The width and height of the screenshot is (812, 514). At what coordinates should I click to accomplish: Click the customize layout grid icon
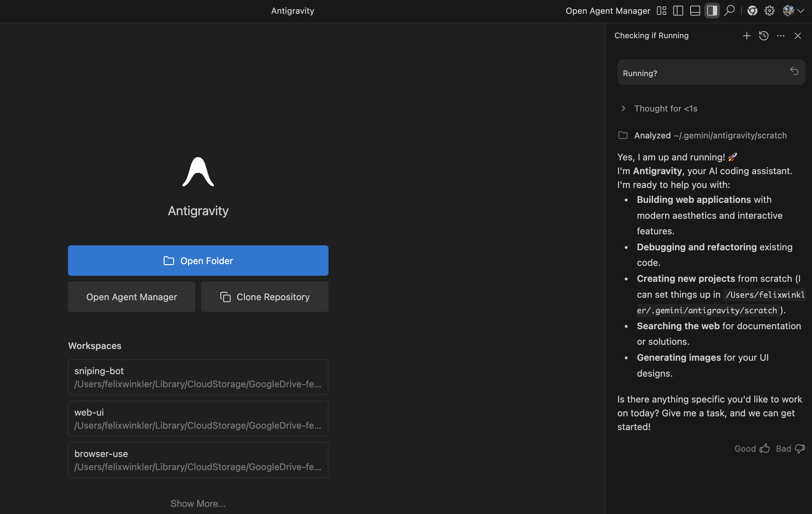pyautogui.click(x=661, y=11)
